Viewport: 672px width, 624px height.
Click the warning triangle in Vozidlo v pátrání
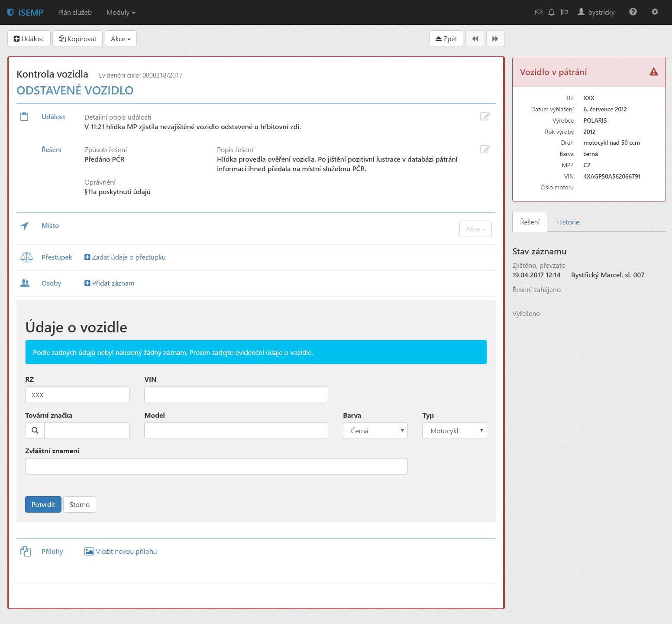tap(654, 72)
